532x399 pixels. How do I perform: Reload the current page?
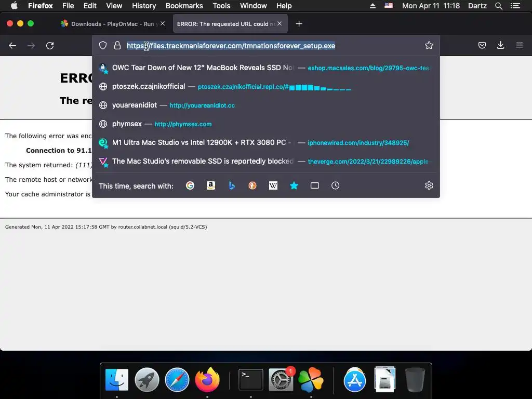coord(50,46)
